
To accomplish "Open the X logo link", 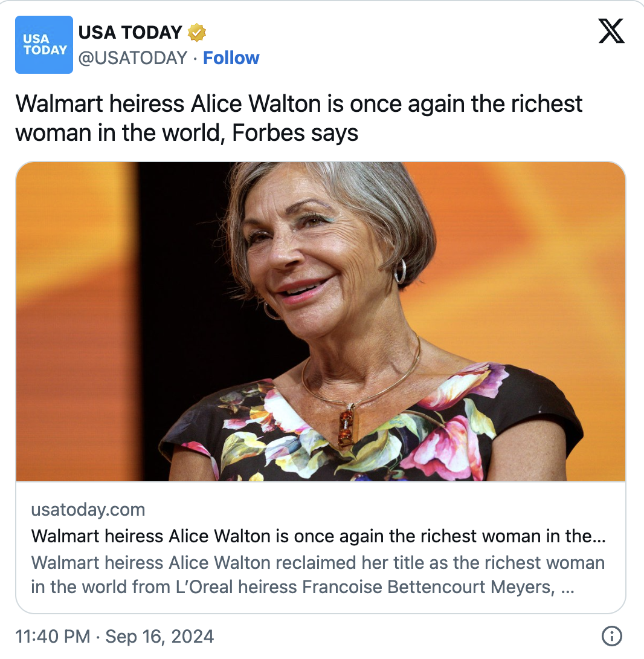I will (x=611, y=31).
